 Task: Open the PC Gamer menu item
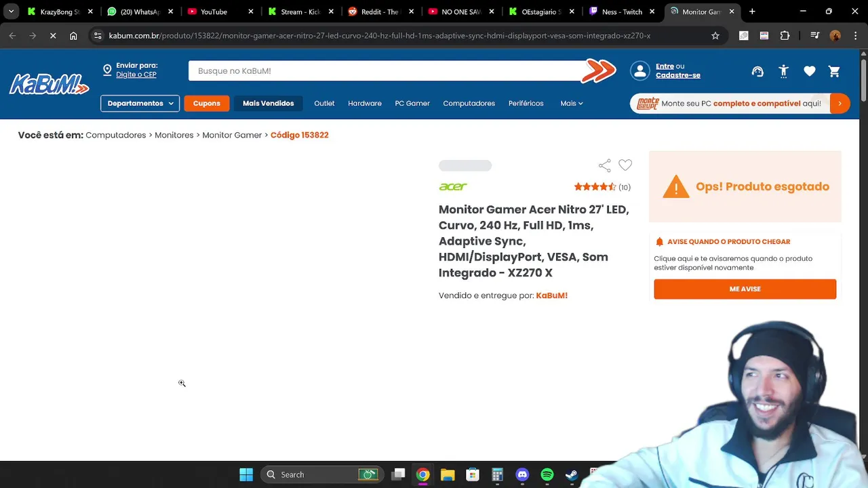pos(412,103)
